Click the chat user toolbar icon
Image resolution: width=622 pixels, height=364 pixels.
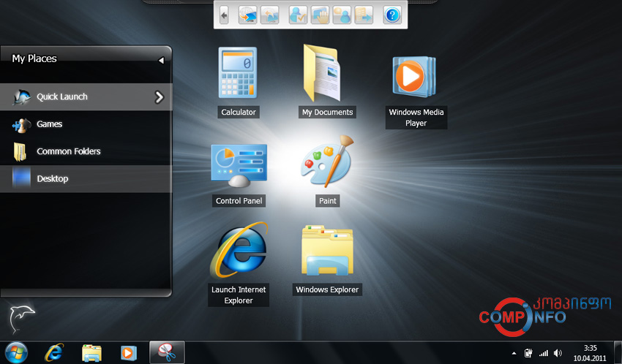pos(342,15)
